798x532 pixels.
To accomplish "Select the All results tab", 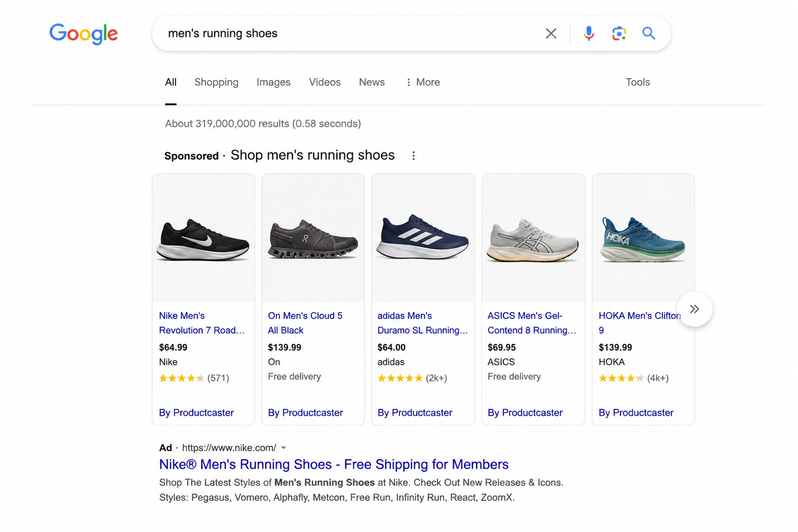I will tap(171, 82).
